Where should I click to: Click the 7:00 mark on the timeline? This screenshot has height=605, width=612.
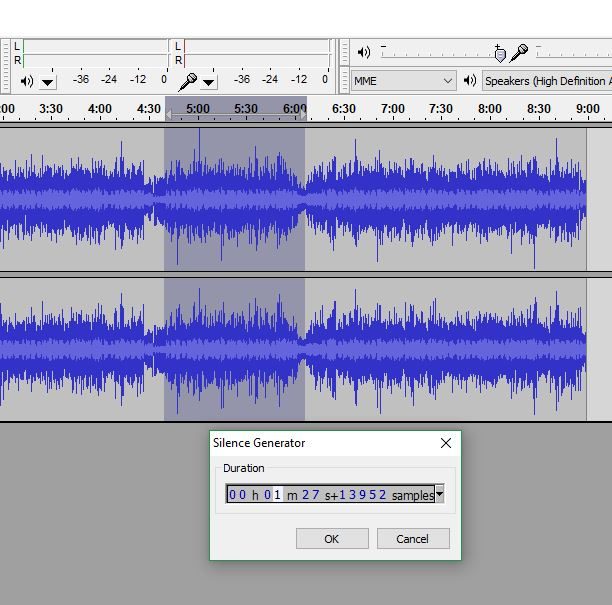393,108
